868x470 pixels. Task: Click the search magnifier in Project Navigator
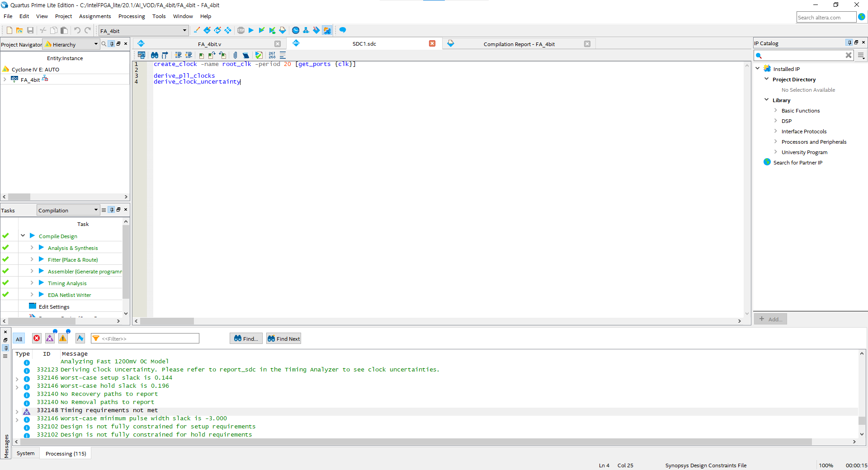click(104, 44)
